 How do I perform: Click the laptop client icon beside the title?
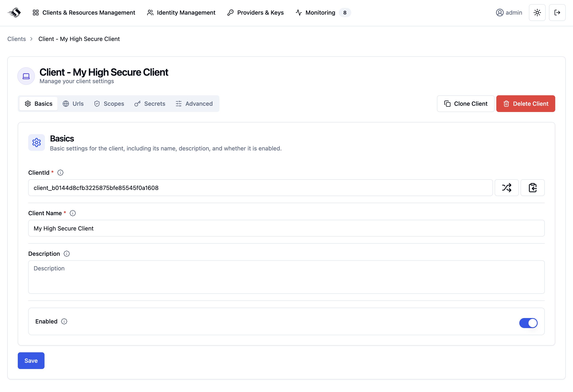pos(26,76)
